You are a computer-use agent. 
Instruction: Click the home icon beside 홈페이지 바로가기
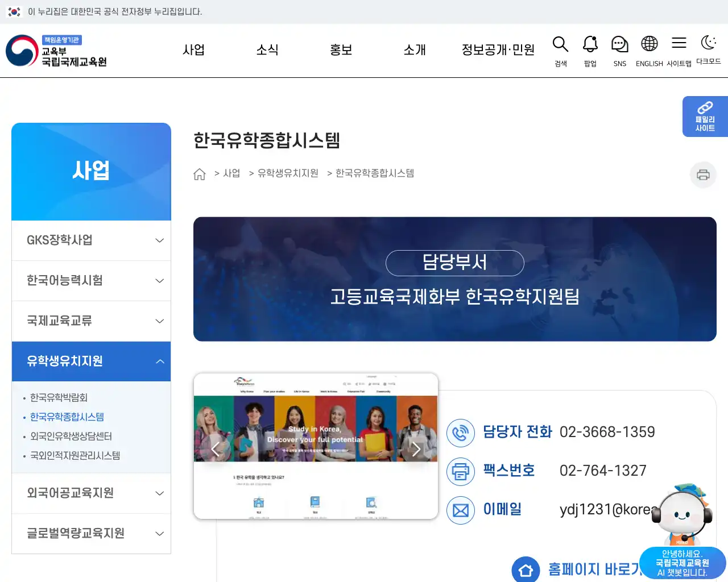pos(526,569)
